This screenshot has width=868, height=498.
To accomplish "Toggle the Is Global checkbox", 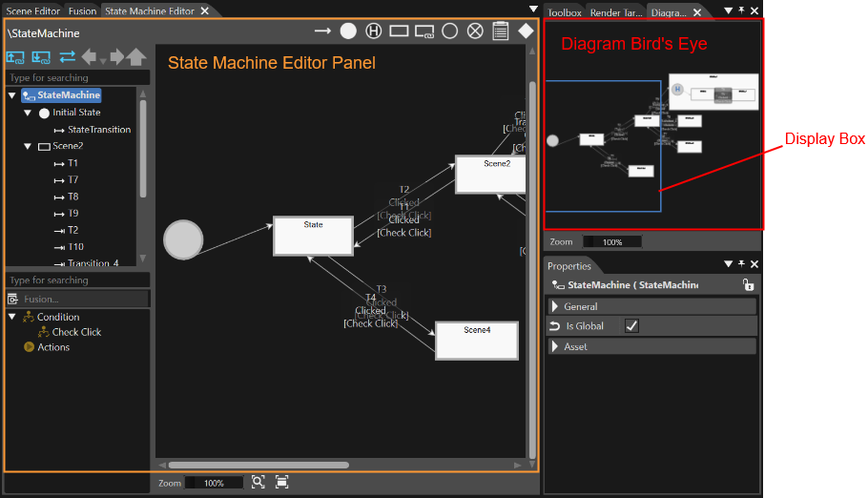I will [631, 325].
